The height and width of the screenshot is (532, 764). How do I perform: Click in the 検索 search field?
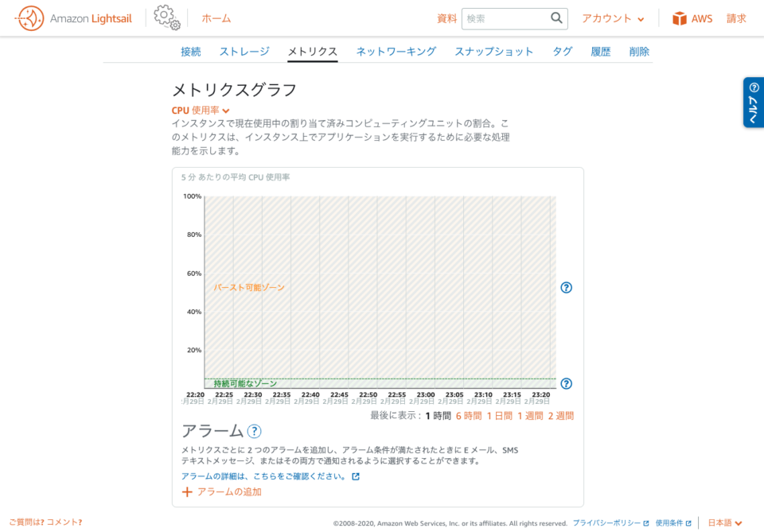pos(505,18)
